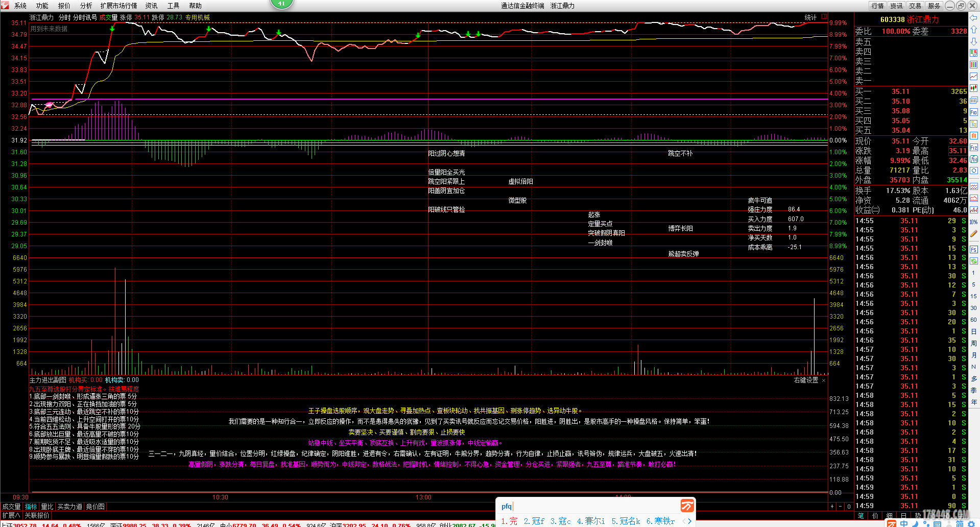Select the 日 daily period button
The width and height of the screenshot is (980, 527).
point(974,331)
